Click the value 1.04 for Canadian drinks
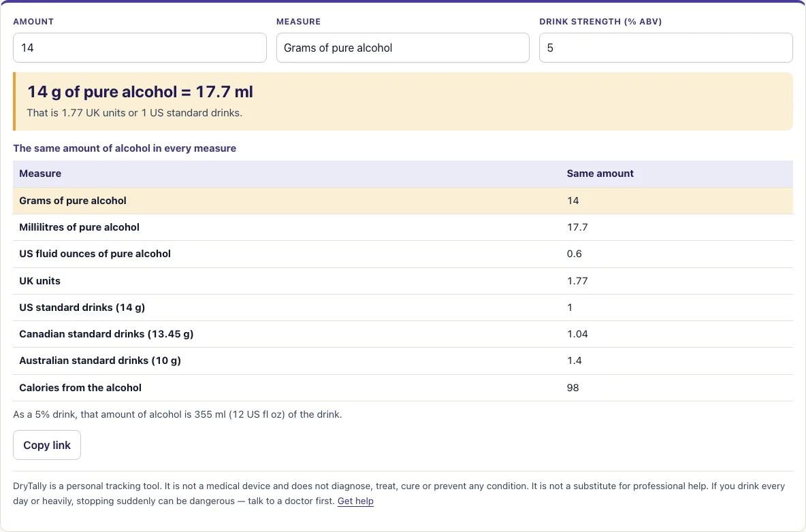The height and width of the screenshot is (532, 806). coord(577,334)
